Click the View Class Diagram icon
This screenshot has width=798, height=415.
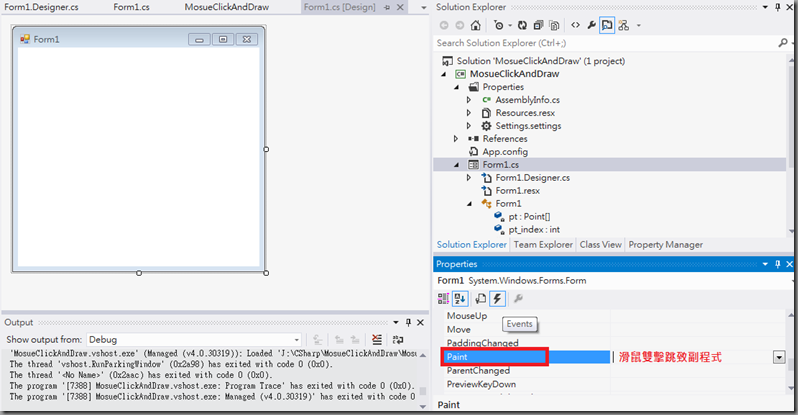(623, 25)
